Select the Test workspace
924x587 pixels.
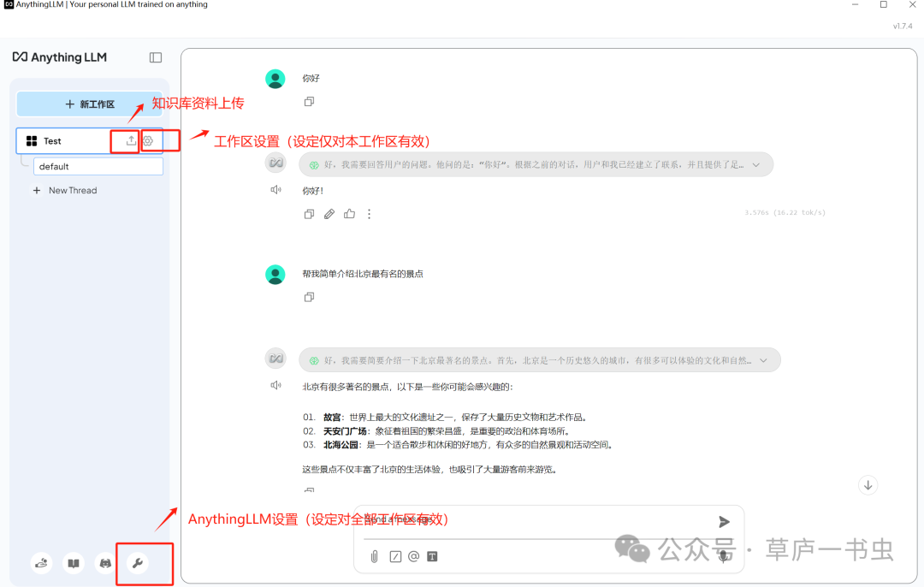(x=89, y=141)
